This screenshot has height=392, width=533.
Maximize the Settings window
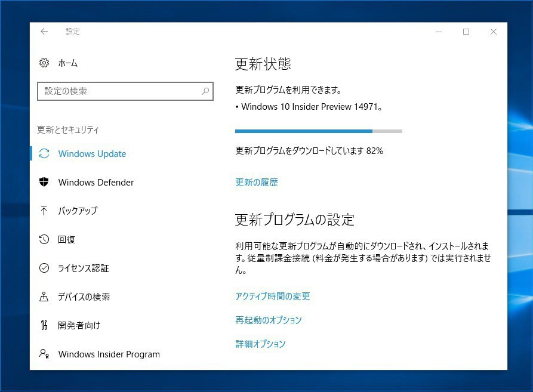(x=466, y=32)
